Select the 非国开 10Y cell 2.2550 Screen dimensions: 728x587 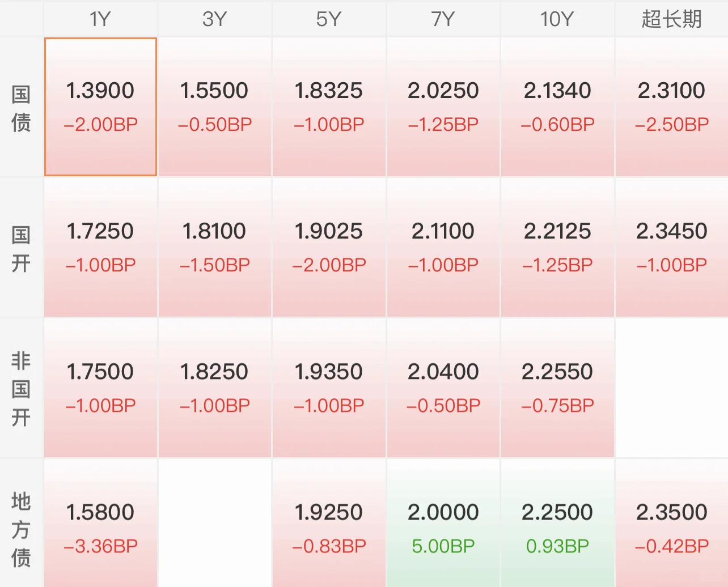557,388
